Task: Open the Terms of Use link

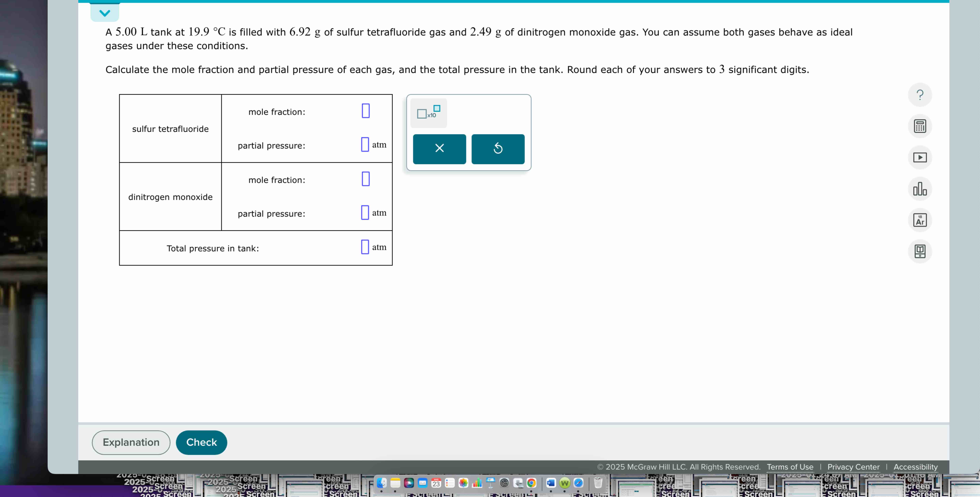Action: [x=790, y=467]
